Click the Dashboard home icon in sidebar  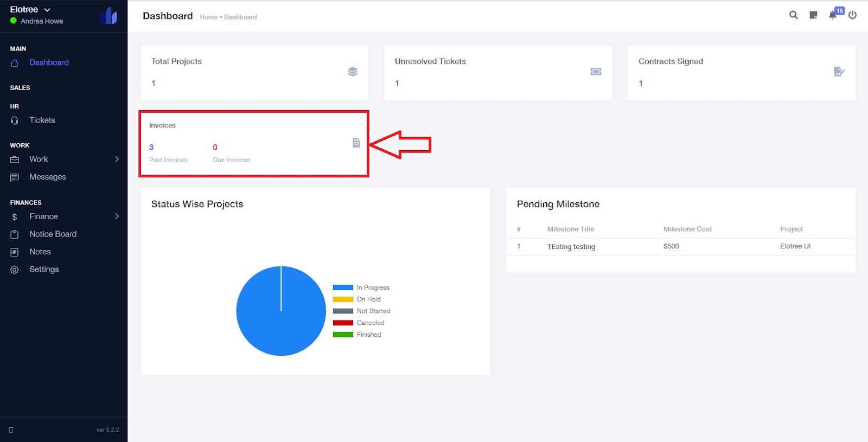click(15, 63)
